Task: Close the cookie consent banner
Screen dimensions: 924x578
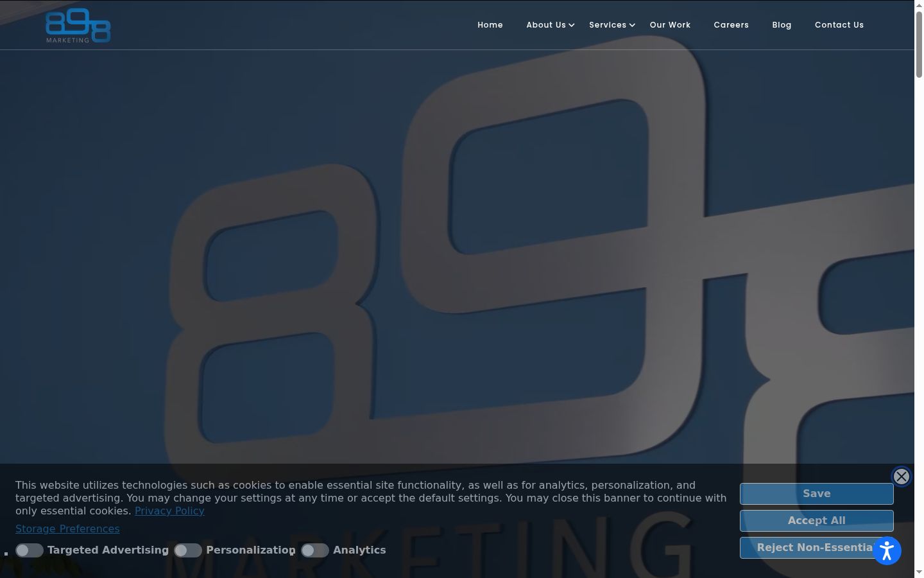Action: [x=902, y=477]
